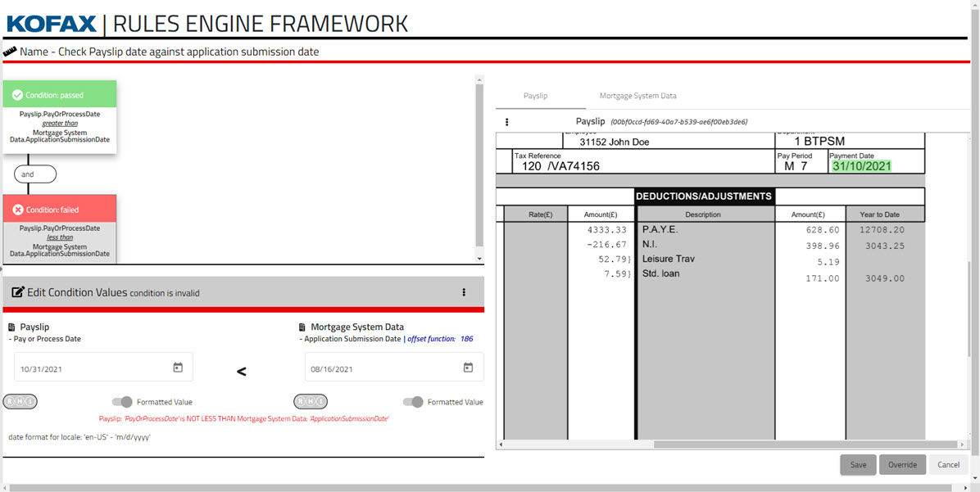
Task: Open calendar picker for Application Submission Date
Action: 468,368
